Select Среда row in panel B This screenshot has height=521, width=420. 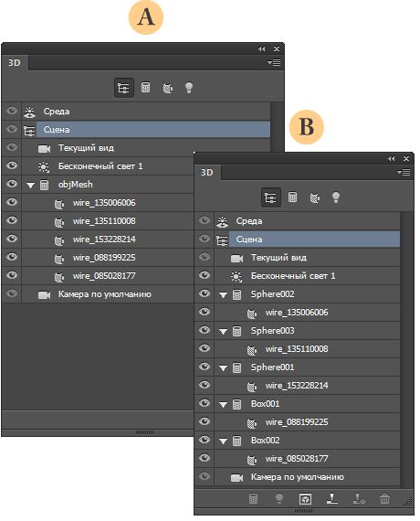(307, 221)
